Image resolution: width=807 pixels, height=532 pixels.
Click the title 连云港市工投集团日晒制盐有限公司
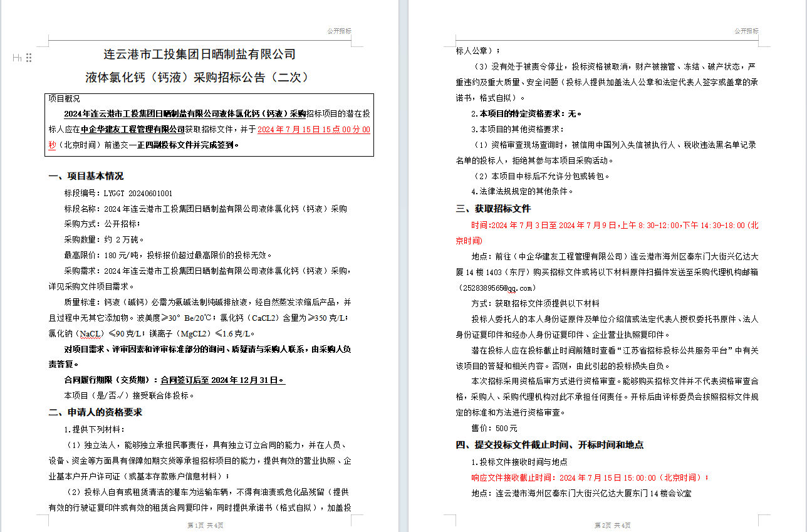click(x=199, y=55)
